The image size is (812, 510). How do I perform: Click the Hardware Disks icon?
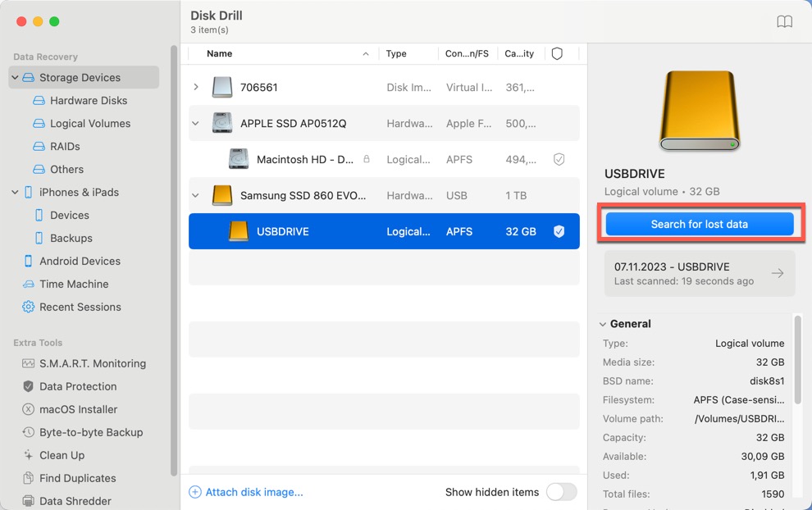click(39, 101)
